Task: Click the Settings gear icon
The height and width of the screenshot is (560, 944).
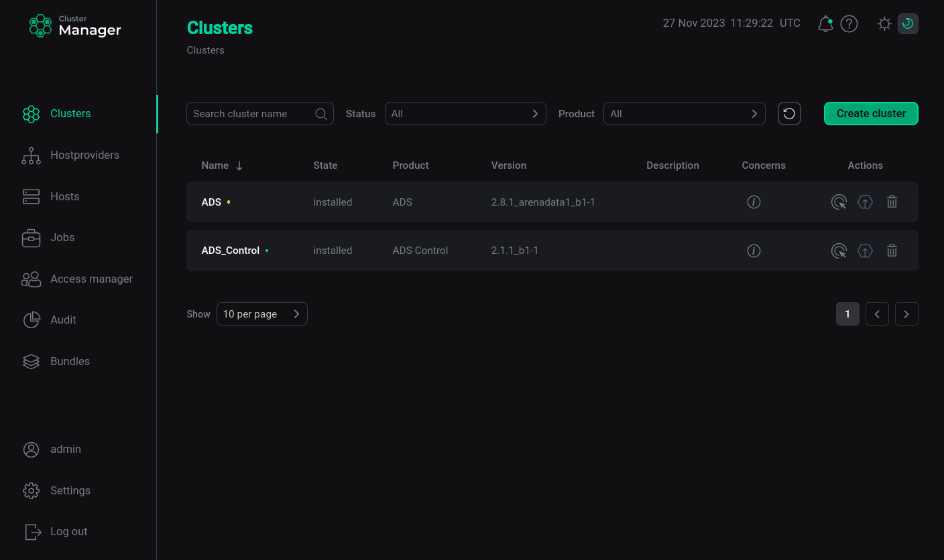Action: pyautogui.click(x=31, y=490)
